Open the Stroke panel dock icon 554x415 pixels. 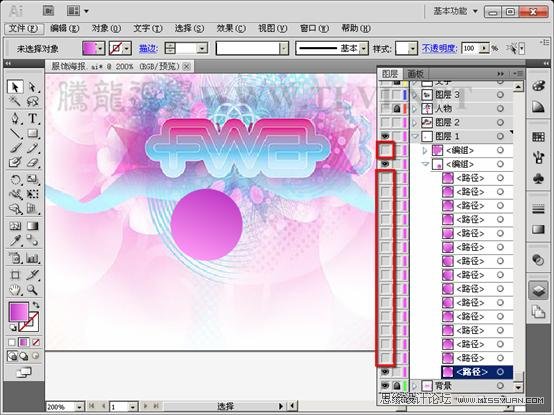(538, 209)
